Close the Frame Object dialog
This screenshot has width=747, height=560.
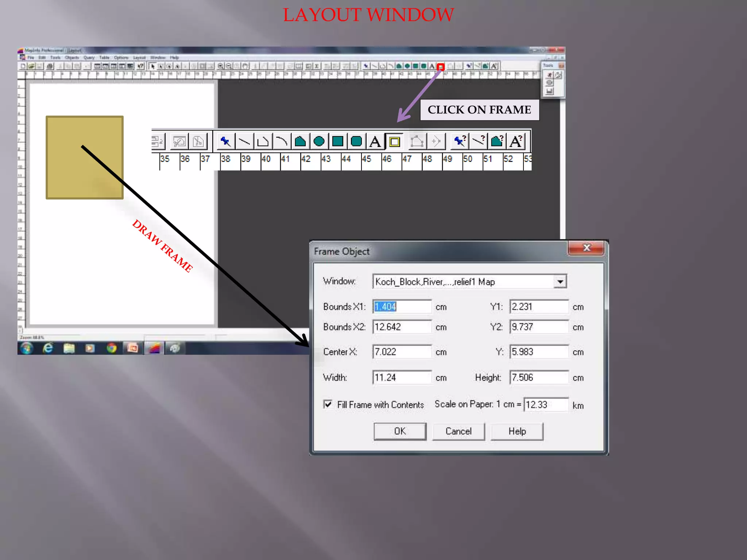click(586, 248)
